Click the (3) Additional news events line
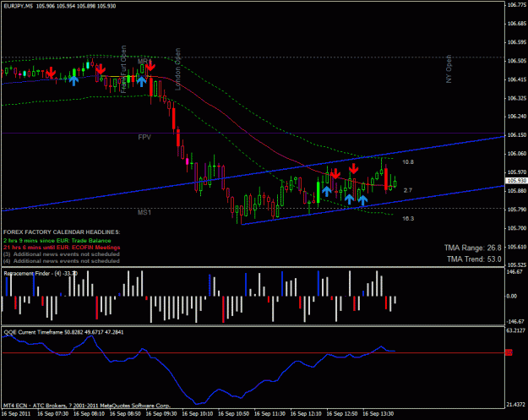The height and width of the screenshot is (420, 528). pos(62,254)
